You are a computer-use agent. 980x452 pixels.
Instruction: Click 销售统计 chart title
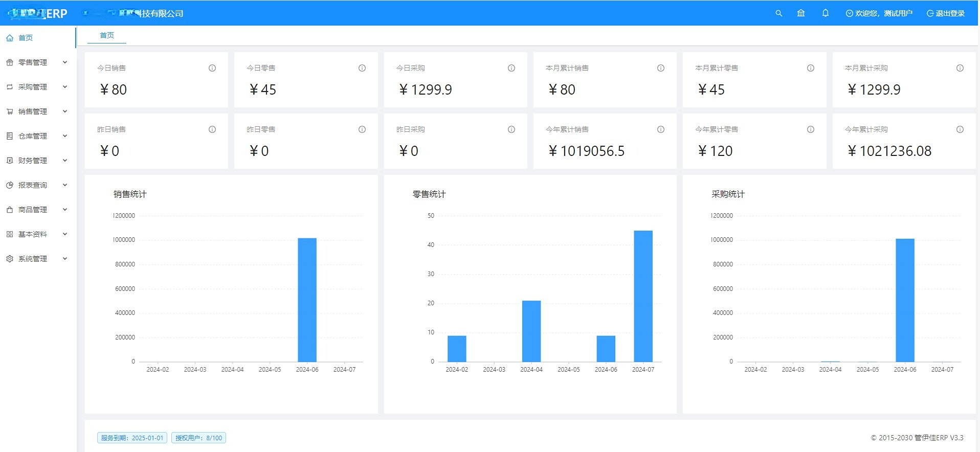[130, 194]
